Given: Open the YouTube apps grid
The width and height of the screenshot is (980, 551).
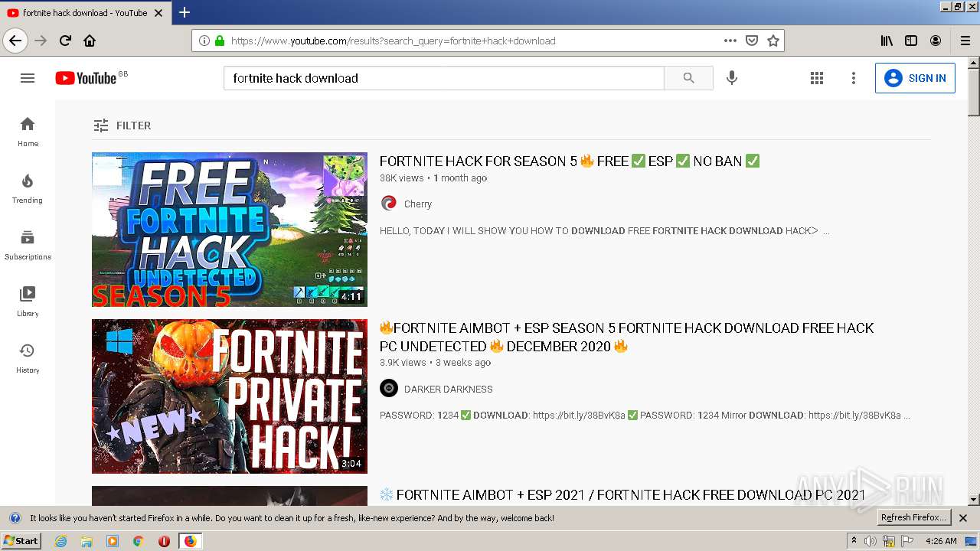Looking at the screenshot, I should tap(817, 78).
